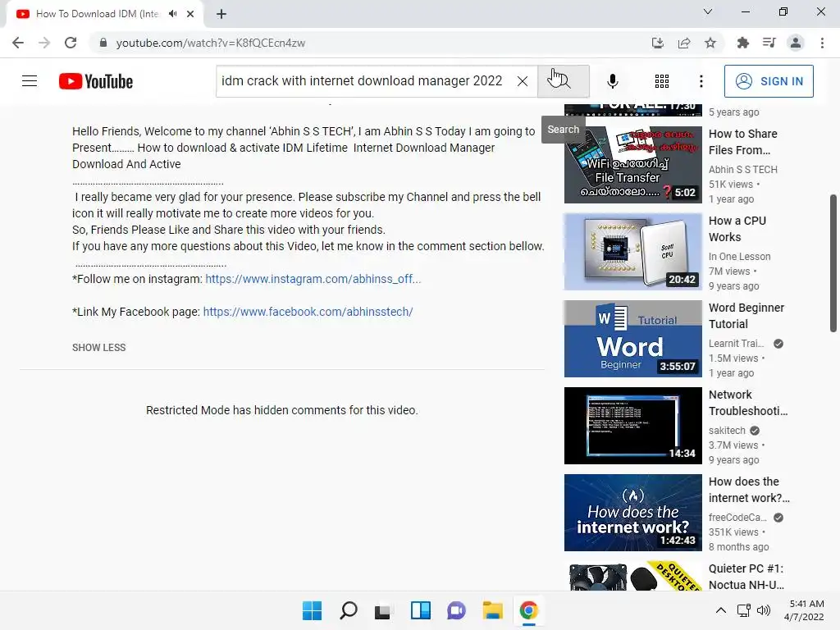Viewport: 840px width, 630px height.
Task: Open the How to Share Files From title
Action: (x=743, y=142)
